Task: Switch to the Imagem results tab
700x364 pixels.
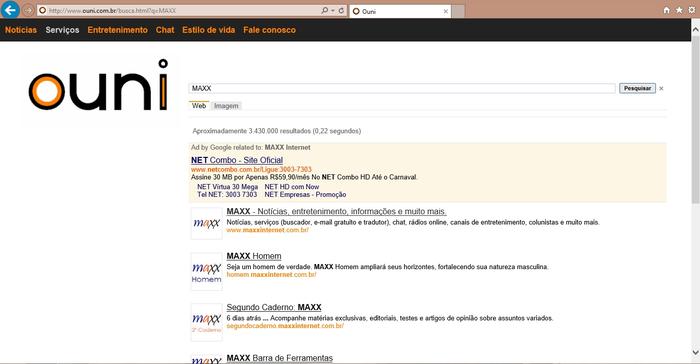Action: pyautogui.click(x=226, y=106)
